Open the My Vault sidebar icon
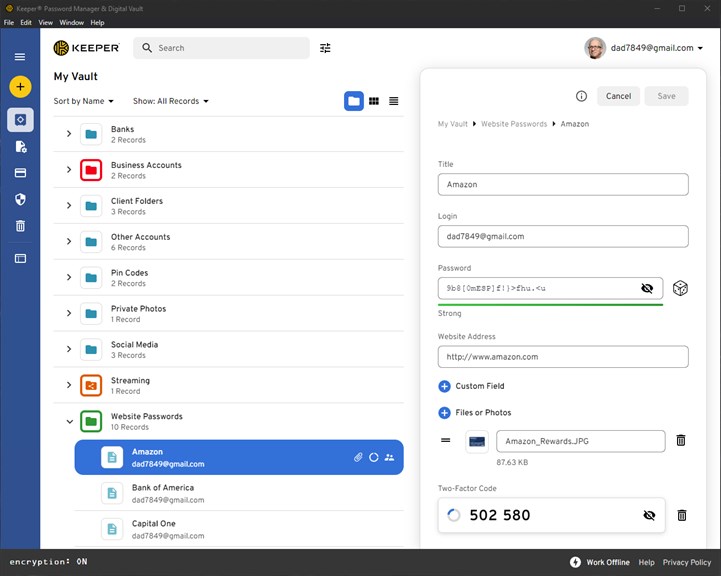Screen dimensions: 721x576 [x=20, y=120]
